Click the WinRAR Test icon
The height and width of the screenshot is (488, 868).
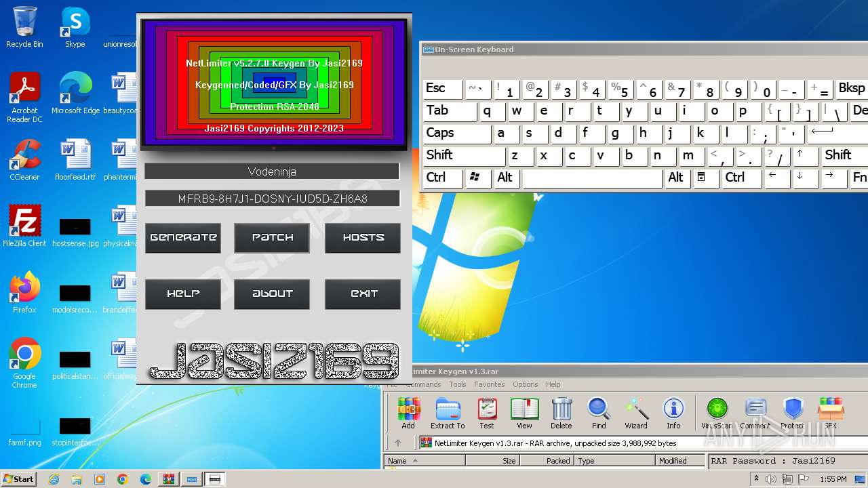click(487, 413)
